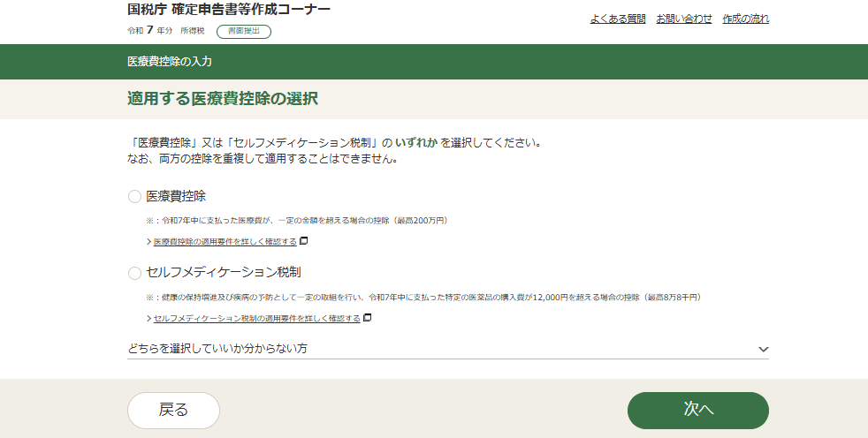868x438 pixels.
Task: Open the 作成の流れ link
Action: [x=746, y=19]
